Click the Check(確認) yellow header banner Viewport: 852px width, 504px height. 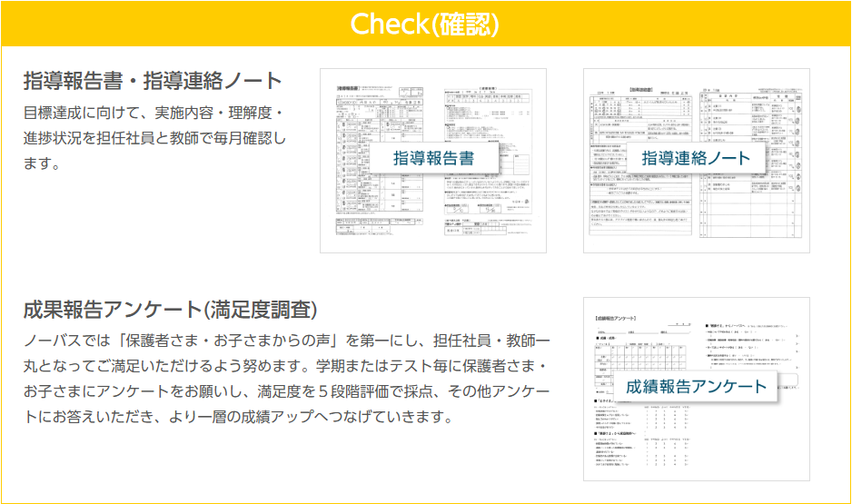(x=425, y=24)
